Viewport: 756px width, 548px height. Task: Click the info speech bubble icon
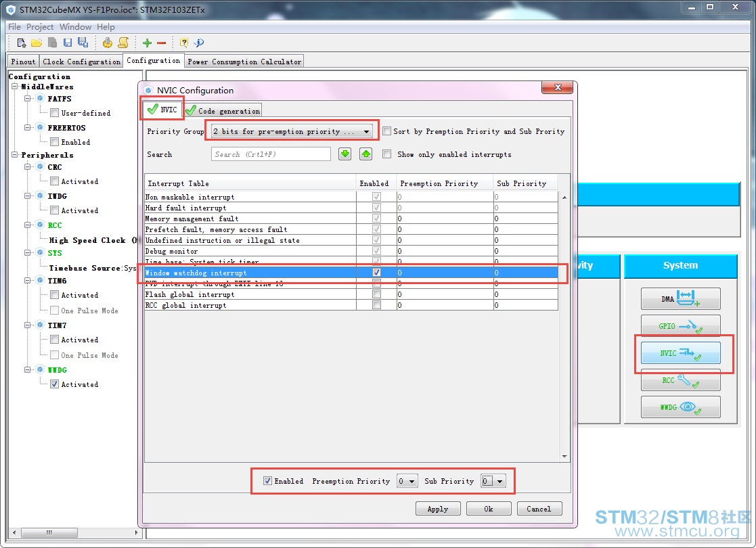tap(198, 43)
